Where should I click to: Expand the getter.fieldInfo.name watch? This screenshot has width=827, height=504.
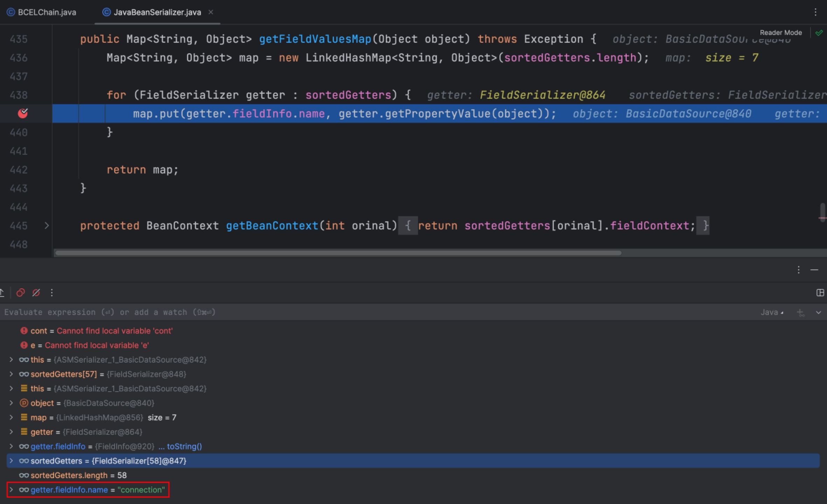coord(11,490)
